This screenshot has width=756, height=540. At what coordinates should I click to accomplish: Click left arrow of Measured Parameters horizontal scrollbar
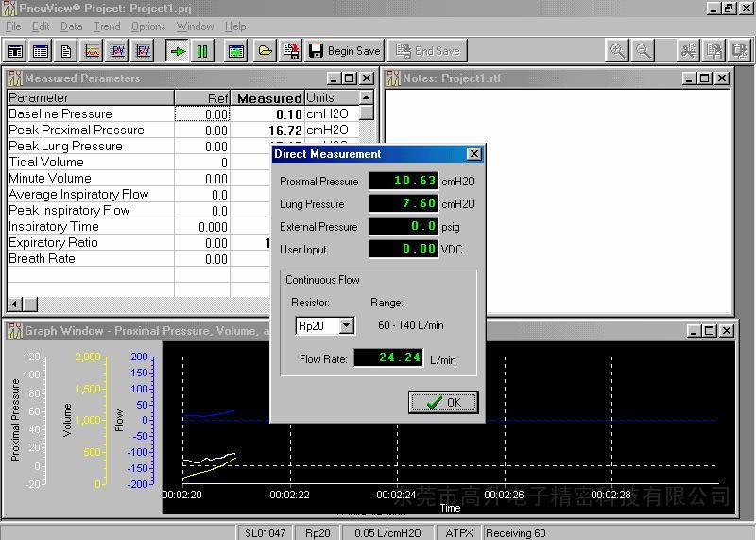click(x=16, y=304)
